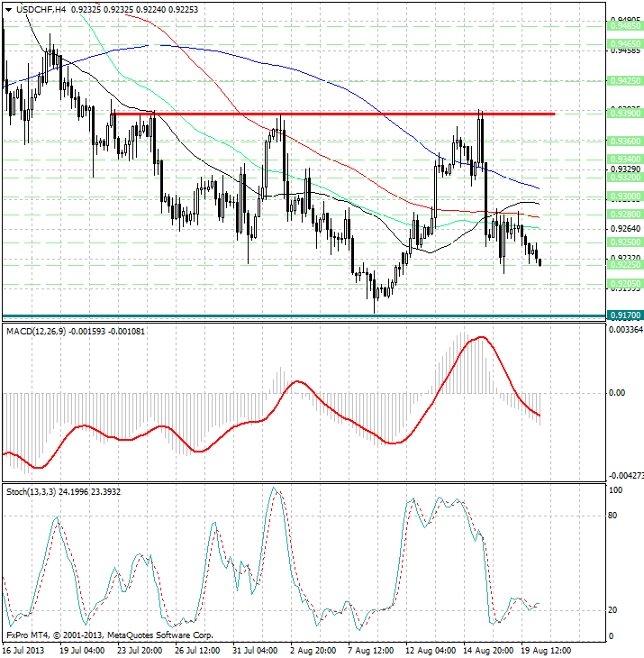Select the teal horizontal support line
This screenshot has height=658, width=644.
(x=304, y=315)
